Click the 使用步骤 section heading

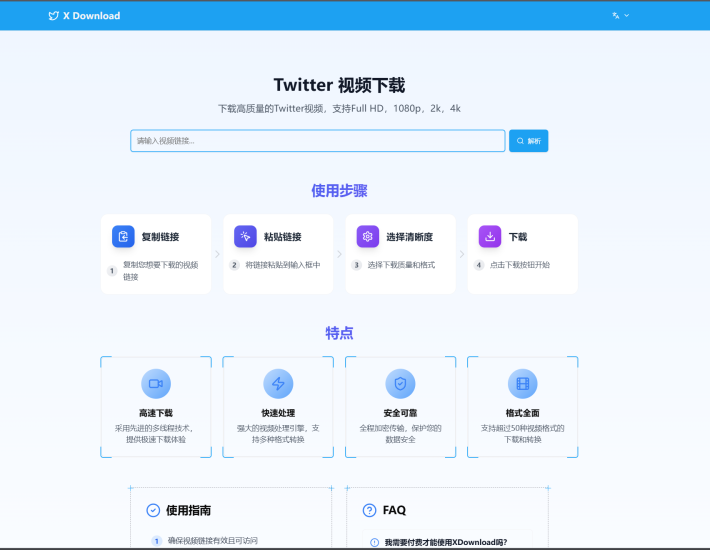pos(339,191)
